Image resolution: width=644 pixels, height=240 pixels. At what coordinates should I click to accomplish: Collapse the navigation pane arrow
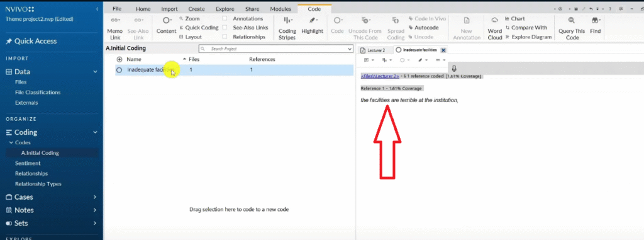pyautogui.click(x=97, y=9)
